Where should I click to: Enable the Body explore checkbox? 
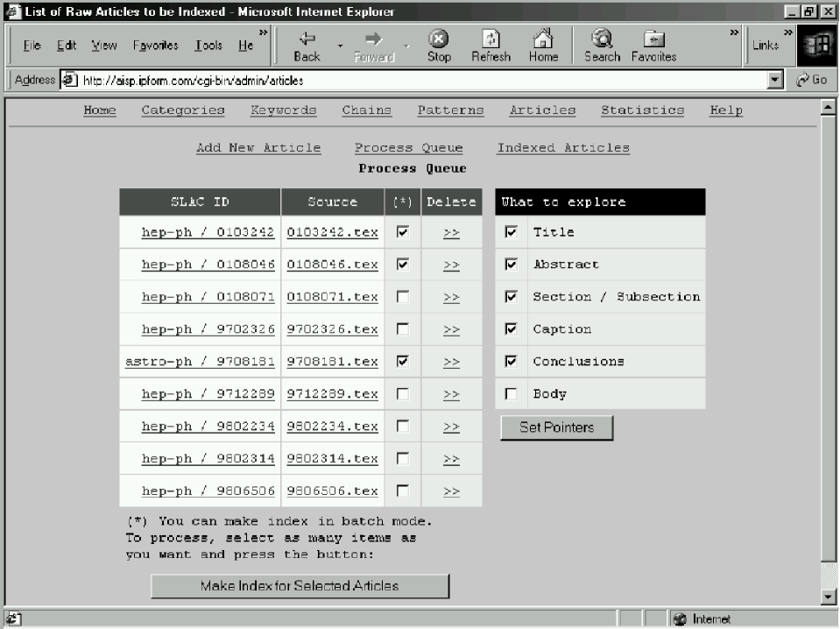511,394
